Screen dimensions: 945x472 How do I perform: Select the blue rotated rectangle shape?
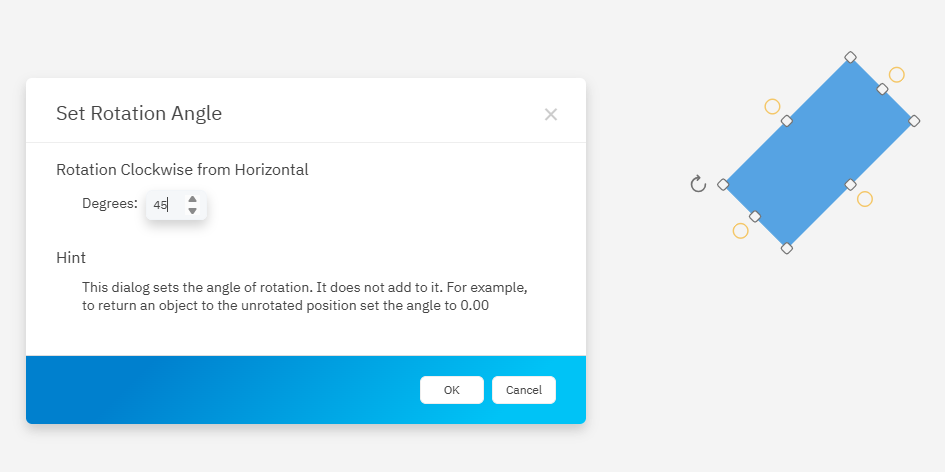[x=819, y=152]
